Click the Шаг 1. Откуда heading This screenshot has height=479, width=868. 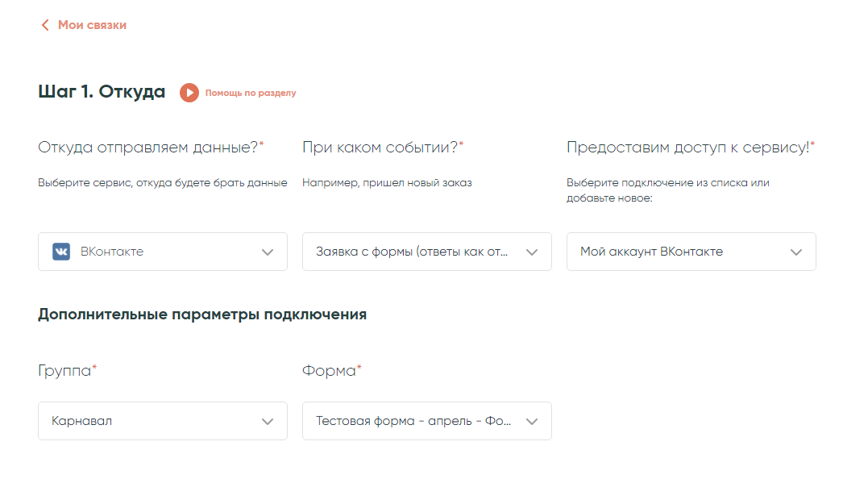[x=102, y=92]
